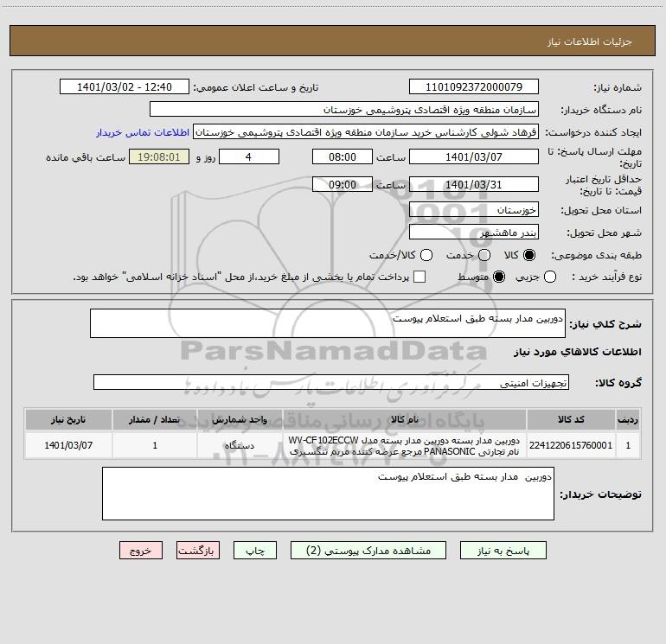Select the کالا radio button
This screenshot has height=644, width=666.
coord(529,255)
